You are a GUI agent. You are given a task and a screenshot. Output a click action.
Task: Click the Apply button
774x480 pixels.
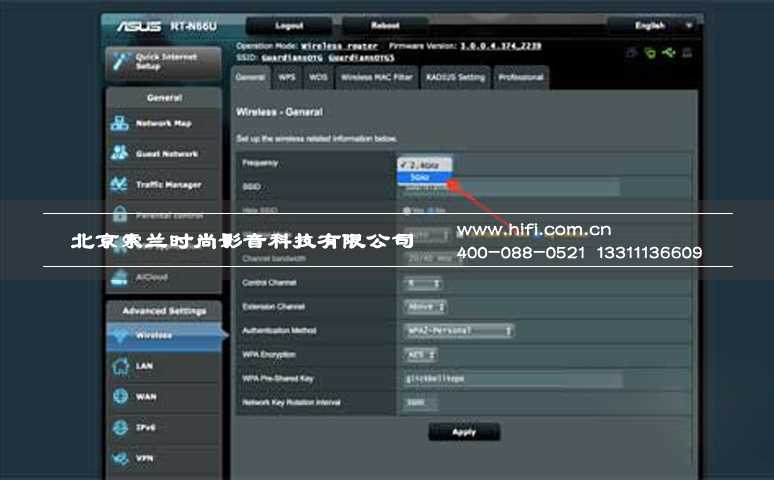click(464, 432)
